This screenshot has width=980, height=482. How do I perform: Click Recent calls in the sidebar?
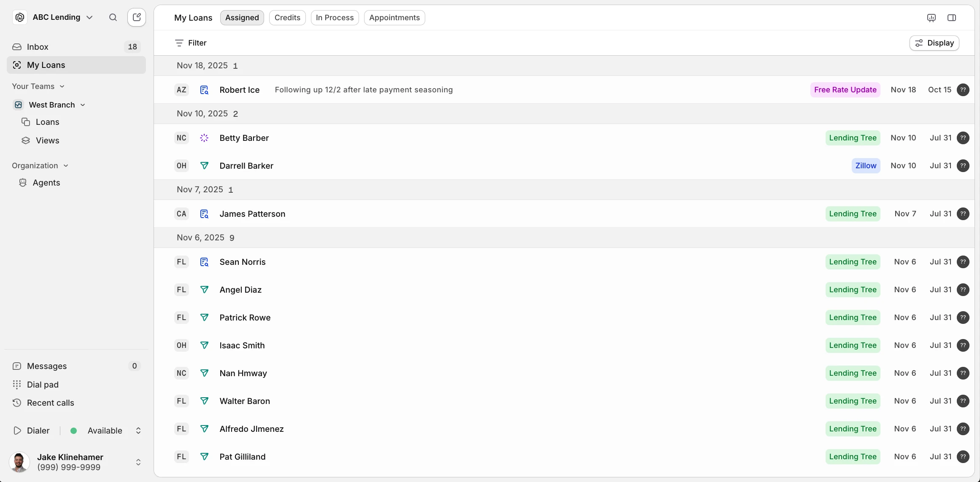50,403
